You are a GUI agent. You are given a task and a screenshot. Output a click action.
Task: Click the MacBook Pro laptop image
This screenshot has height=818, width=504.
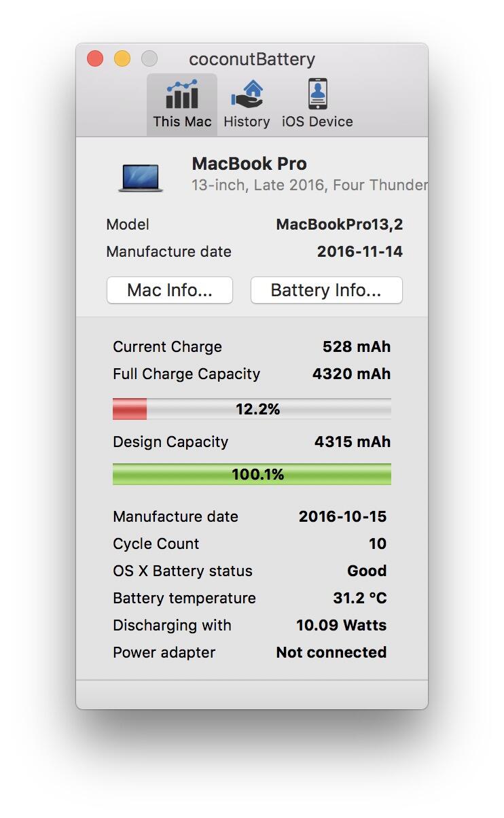click(x=141, y=177)
